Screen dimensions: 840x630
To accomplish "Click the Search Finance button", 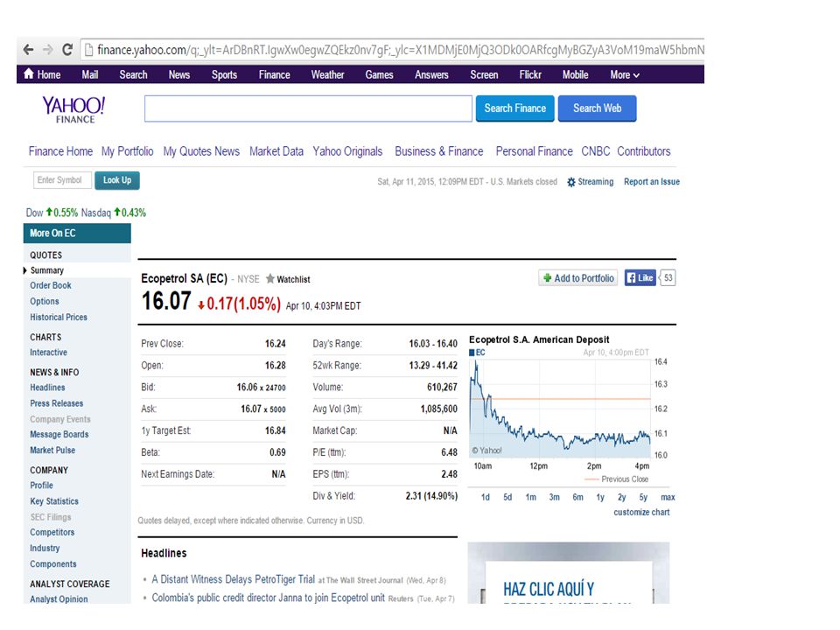I will (x=514, y=108).
